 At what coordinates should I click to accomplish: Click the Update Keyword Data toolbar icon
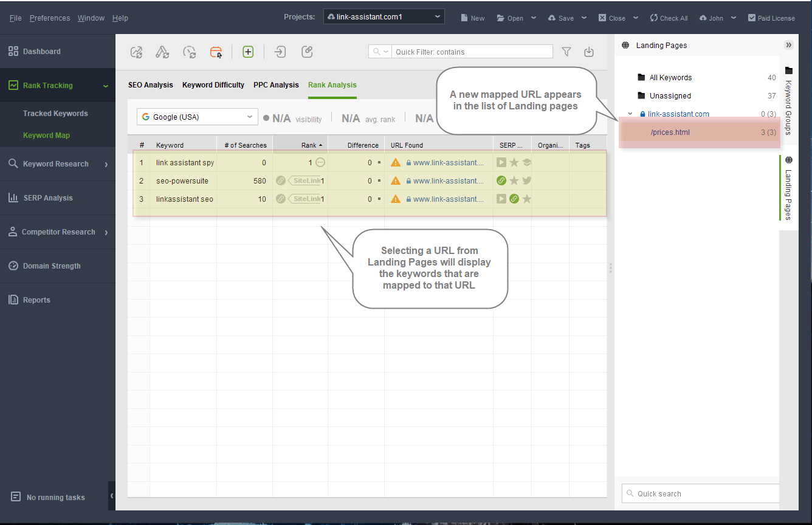[162, 52]
